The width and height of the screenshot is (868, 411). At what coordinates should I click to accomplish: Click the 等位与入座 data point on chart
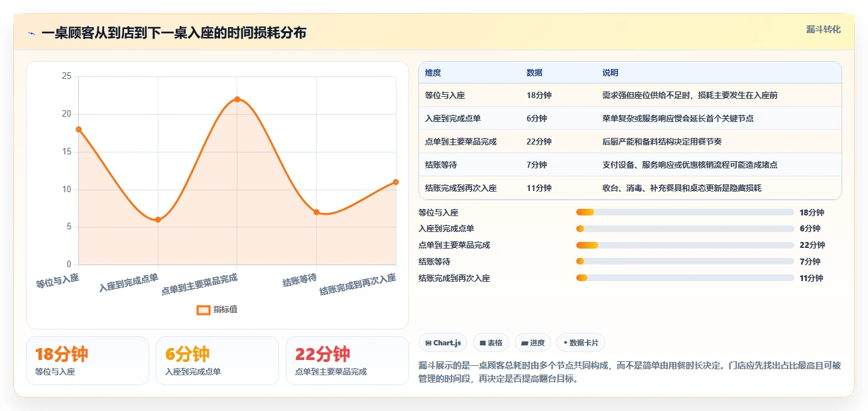point(79,129)
